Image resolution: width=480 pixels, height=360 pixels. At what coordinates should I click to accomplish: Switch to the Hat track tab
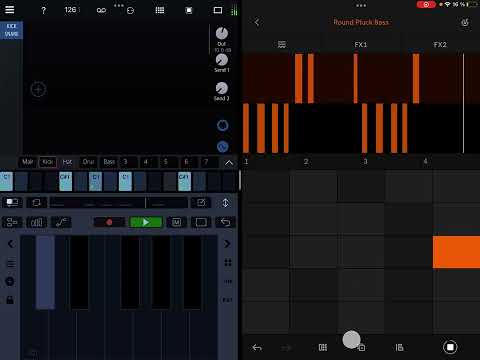(x=68, y=162)
